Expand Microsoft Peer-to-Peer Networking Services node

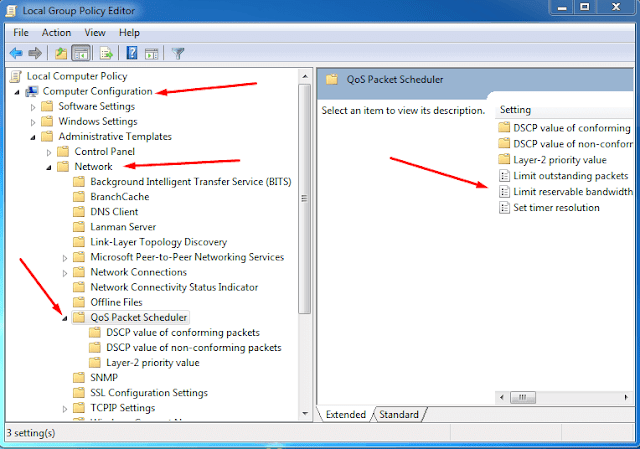64,258
